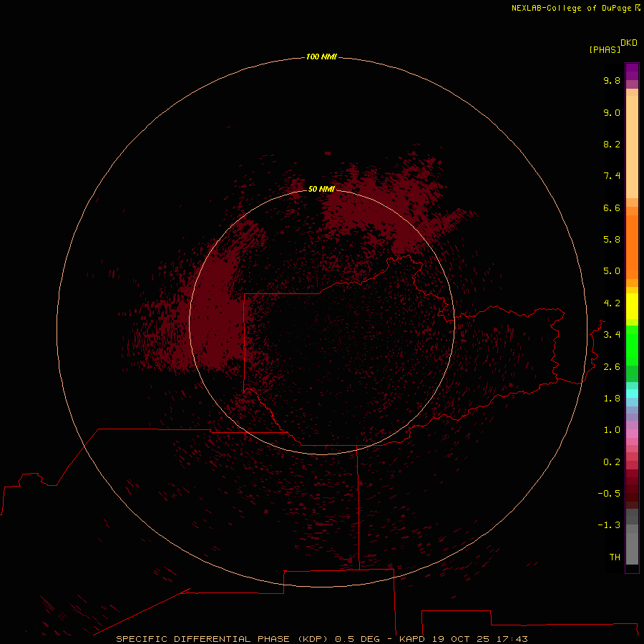This screenshot has width=644, height=644.
Task: Click the 19 OCT 25 date text
Action: click(x=461, y=639)
